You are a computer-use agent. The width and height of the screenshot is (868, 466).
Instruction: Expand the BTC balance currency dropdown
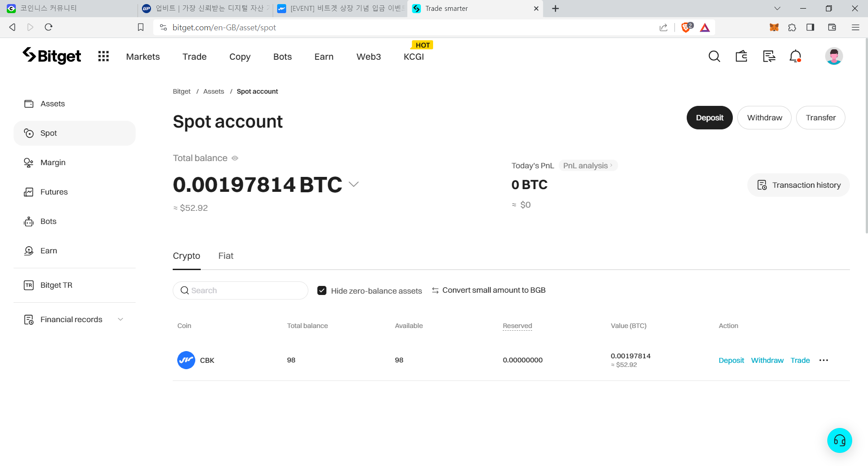pos(354,185)
